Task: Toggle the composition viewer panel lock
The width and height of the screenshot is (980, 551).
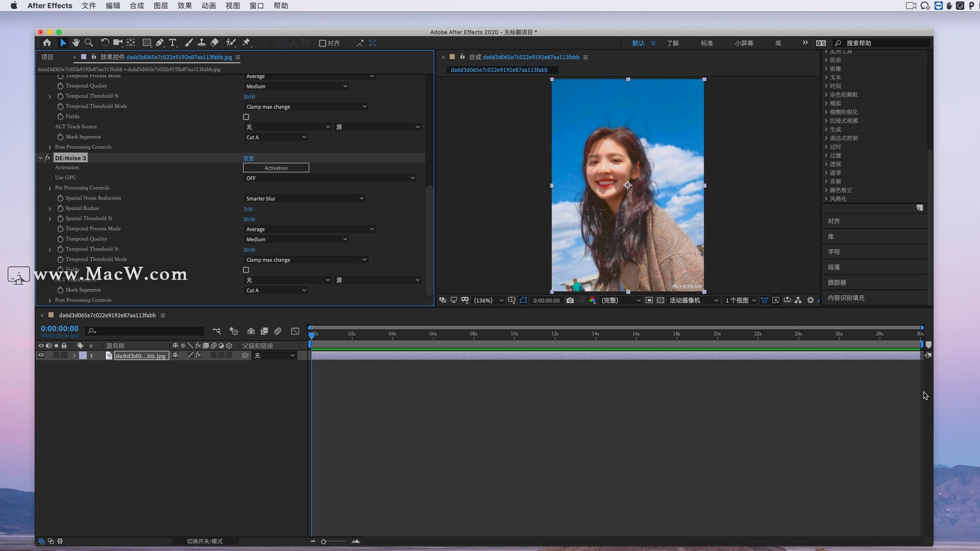Action: (x=462, y=57)
